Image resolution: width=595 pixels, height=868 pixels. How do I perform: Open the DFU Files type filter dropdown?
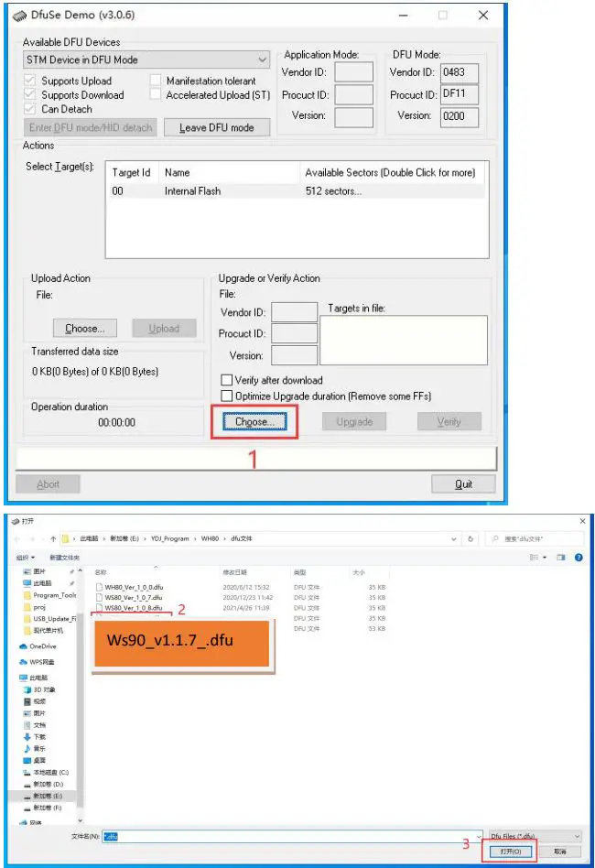(x=535, y=837)
